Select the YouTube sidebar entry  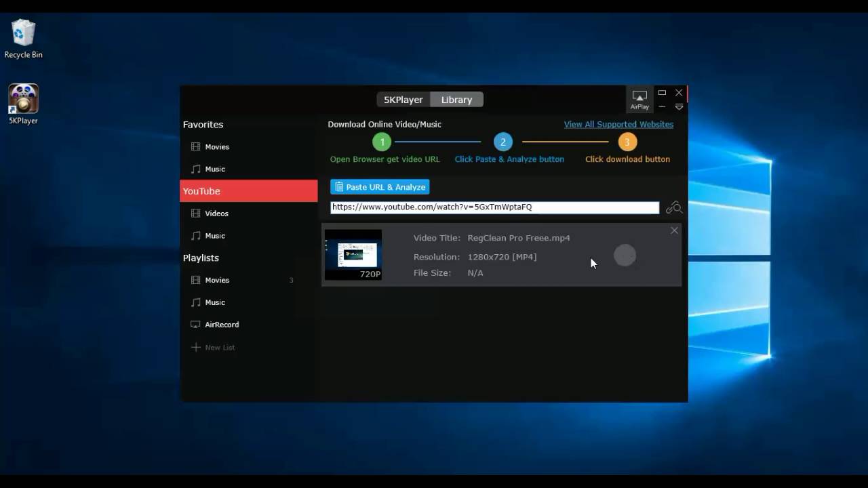coord(201,190)
